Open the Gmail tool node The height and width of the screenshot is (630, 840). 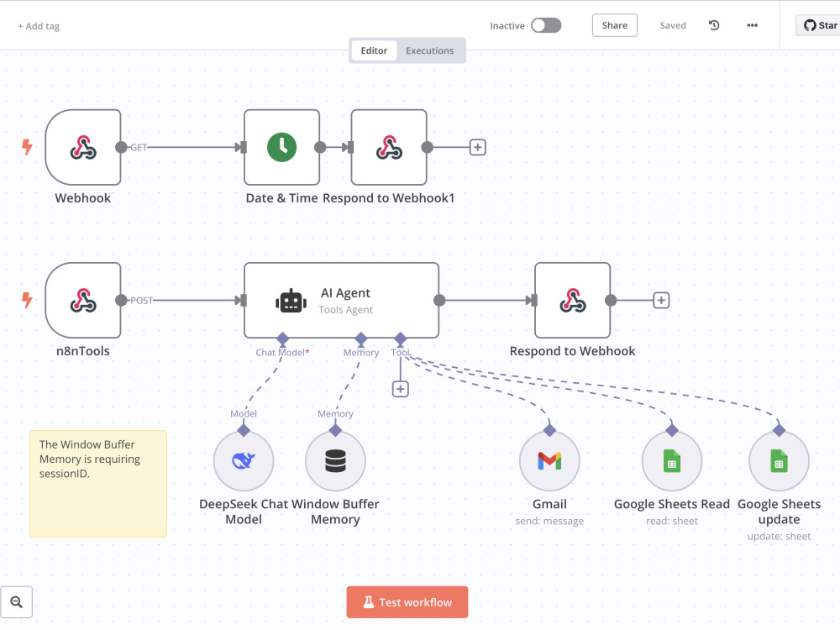click(549, 460)
